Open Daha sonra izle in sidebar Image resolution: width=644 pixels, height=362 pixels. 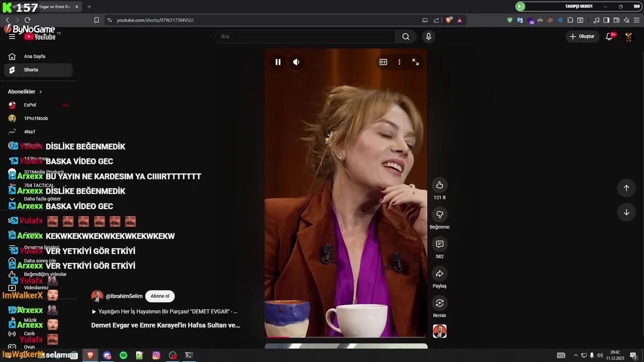38,261
